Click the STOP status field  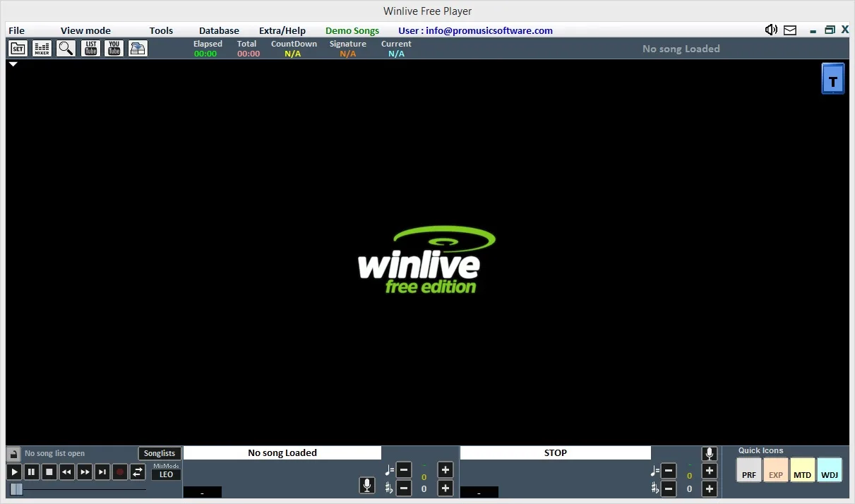point(556,453)
